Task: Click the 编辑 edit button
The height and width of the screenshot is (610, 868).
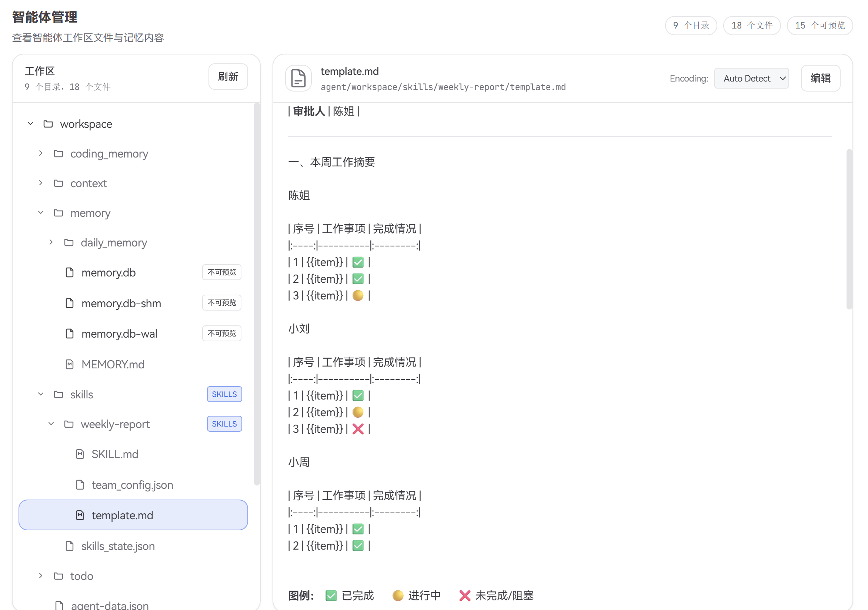Action: [x=820, y=78]
